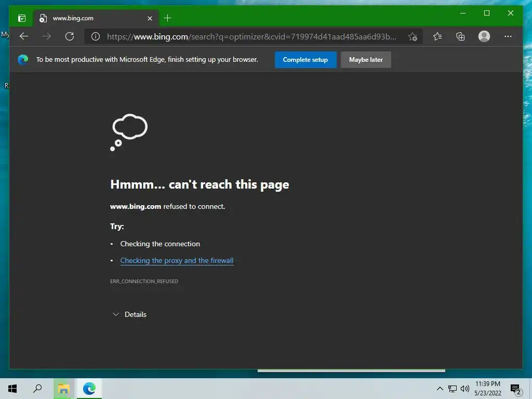Expand the Details section
This screenshot has height=399, width=532.
pyautogui.click(x=129, y=314)
